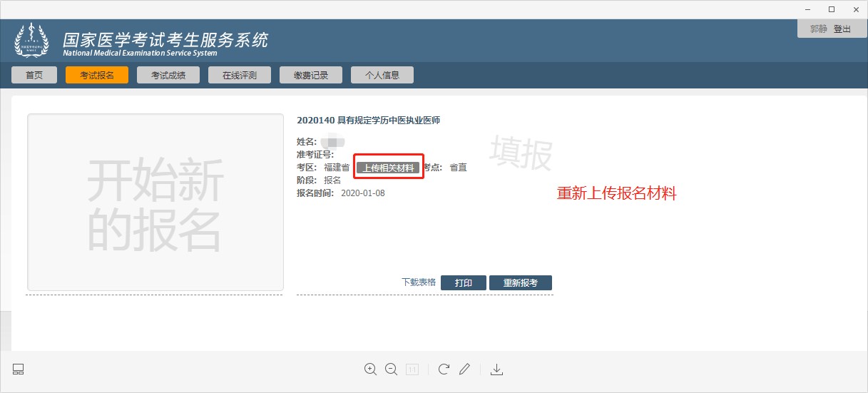Screen dimensions: 868x393
Task: Switch to the 在线评测 tab
Action: click(240, 75)
